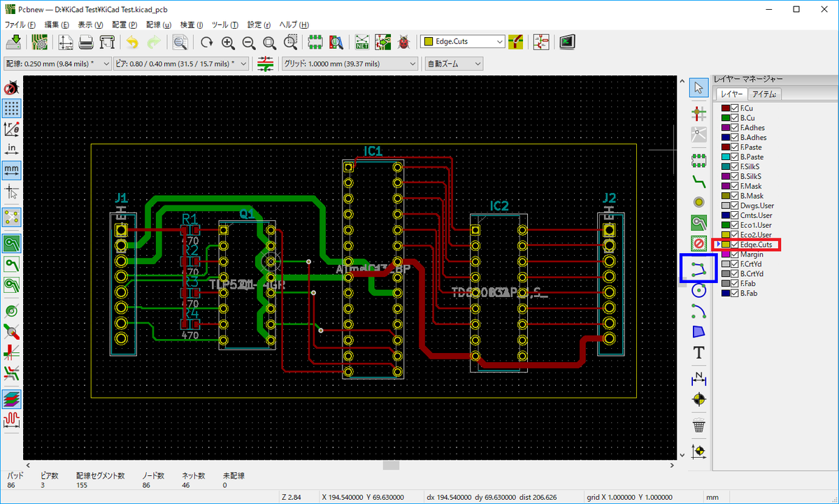Click the F.Cu color swatch
839x504 pixels.
click(x=725, y=108)
